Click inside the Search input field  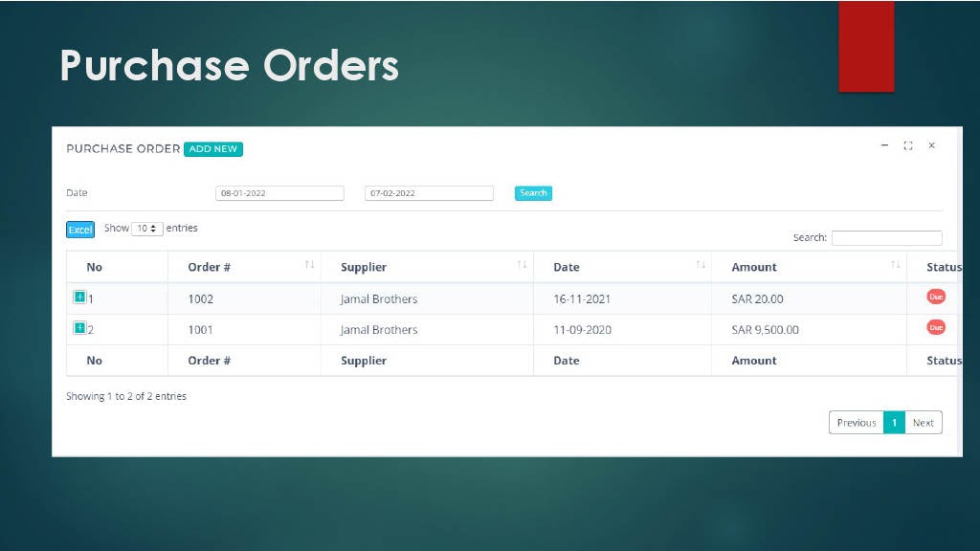pyautogui.click(x=886, y=237)
